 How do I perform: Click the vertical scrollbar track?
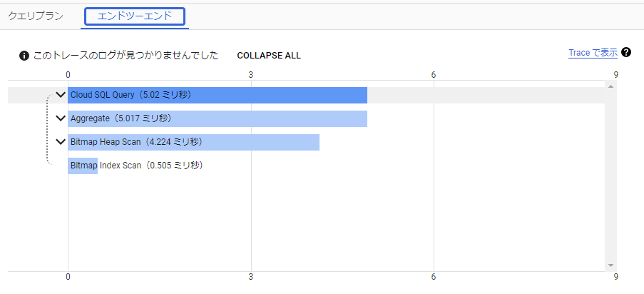tap(610, 176)
